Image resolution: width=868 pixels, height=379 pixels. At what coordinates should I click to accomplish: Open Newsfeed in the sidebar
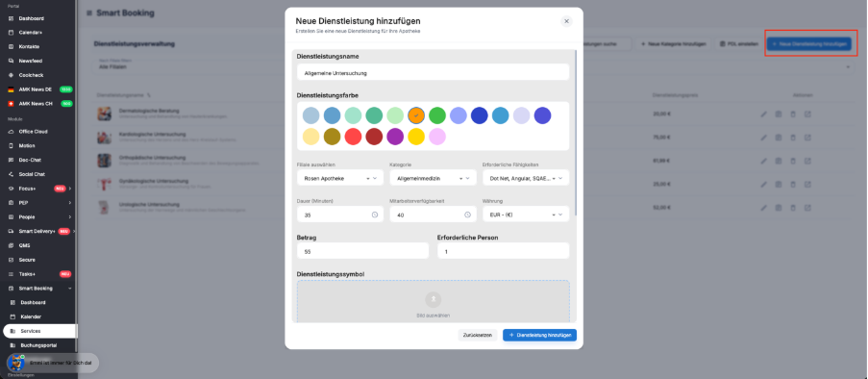pos(31,61)
